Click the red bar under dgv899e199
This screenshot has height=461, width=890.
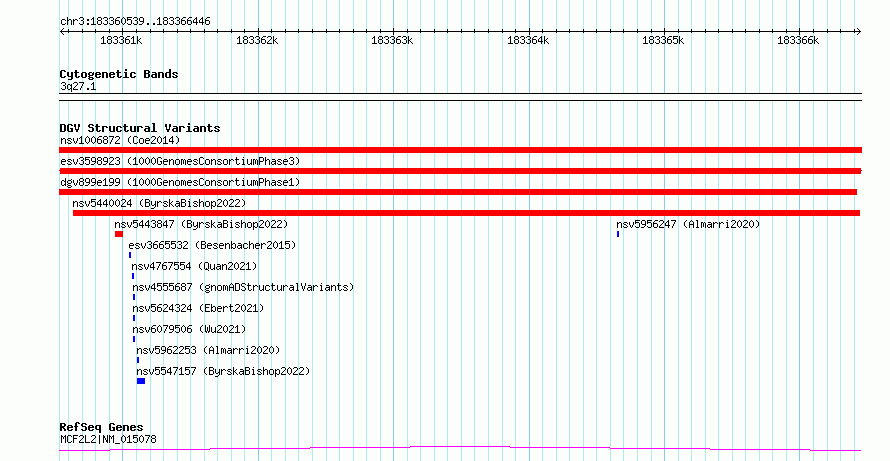coord(458,192)
